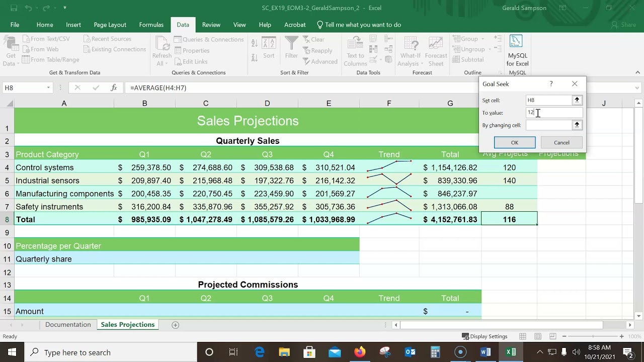The height and width of the screenshot is (362, 644).
Task: Click the Edit Links button
Action: tap(191, 61)
